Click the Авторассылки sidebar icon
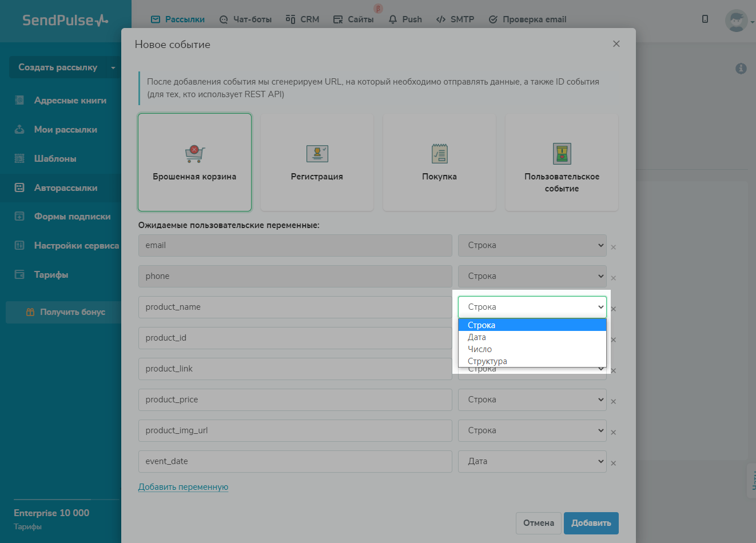 tap(19, 187)
